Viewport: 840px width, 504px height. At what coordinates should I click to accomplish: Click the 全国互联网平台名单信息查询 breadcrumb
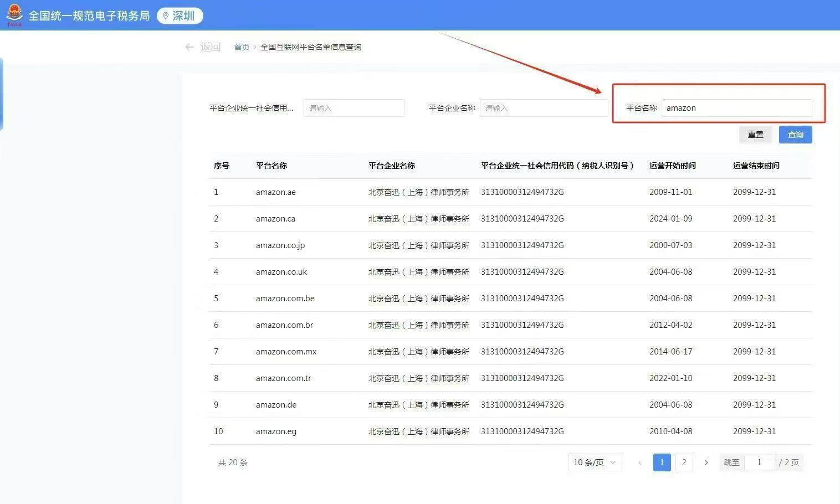coord(311,47)
